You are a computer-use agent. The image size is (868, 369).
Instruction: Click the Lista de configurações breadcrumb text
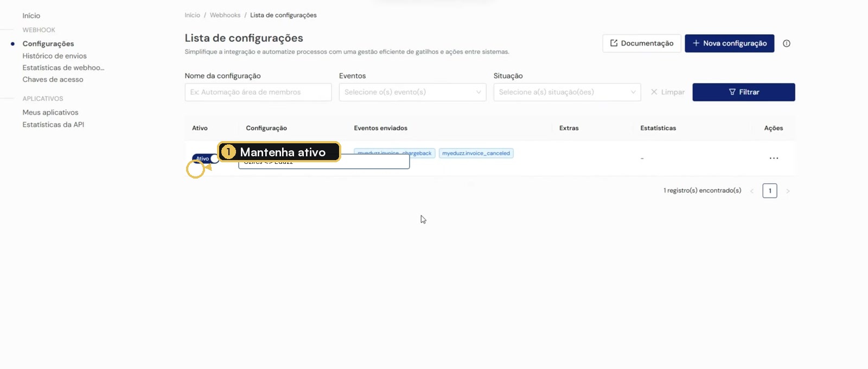coord(283,15)
